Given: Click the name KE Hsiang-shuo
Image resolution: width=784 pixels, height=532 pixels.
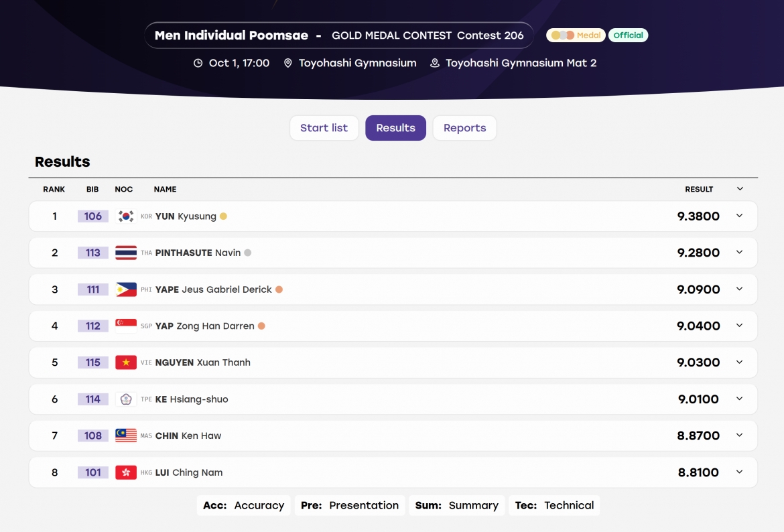Looking at the screenshot, I should pos(192,399).
